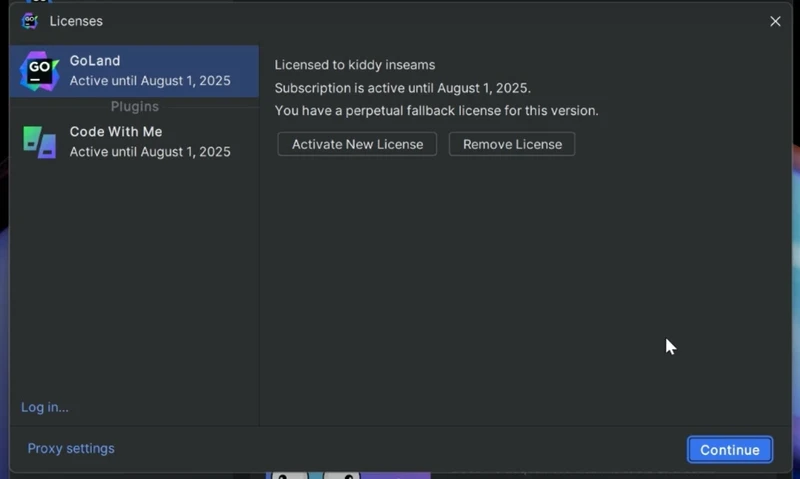Click the GoLand product icon in the list
This screenshot has height=479, width=800.
point(40,71)
